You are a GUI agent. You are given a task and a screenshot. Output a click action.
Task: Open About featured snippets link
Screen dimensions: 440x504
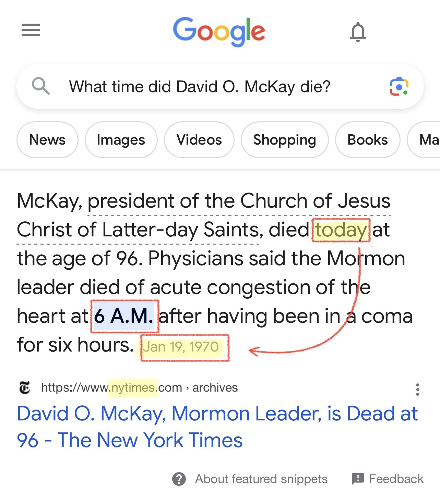[261, 479]
